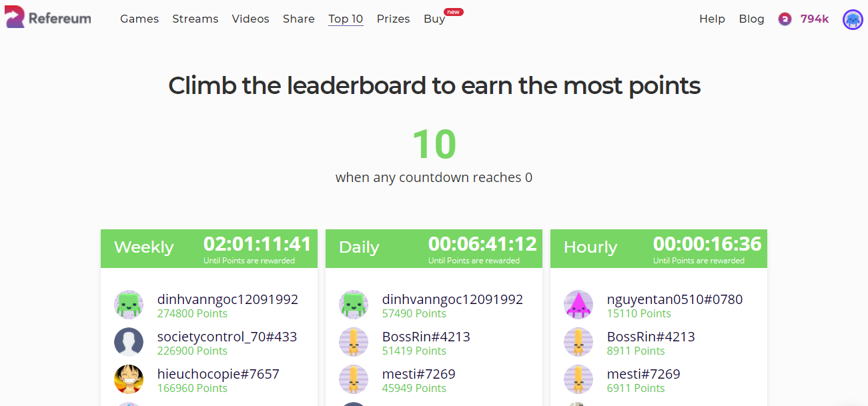The height and width of the screenshot is (406, 868).
Task: Click hourly mesti#7269 avatar
Action: [578, 379]
